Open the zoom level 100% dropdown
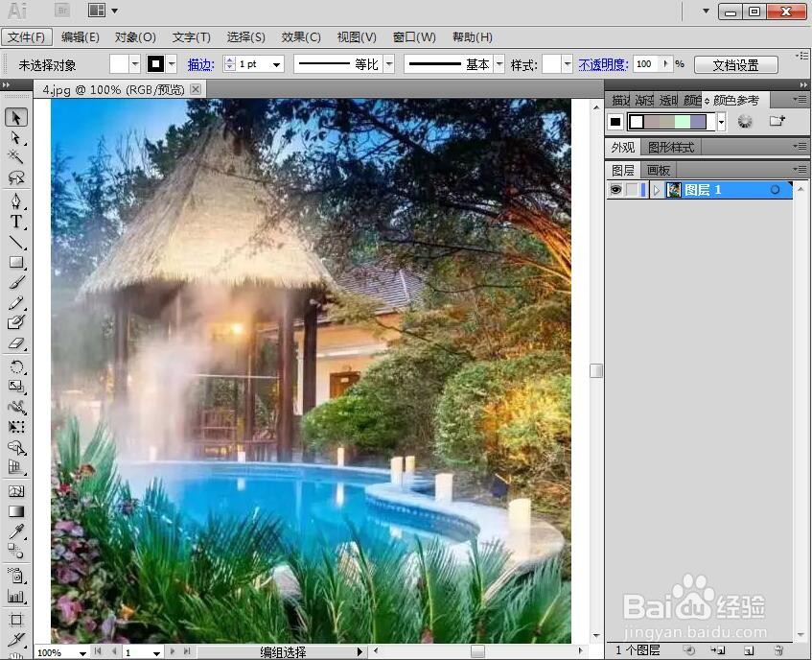812x660 pixels. (82, 653)
